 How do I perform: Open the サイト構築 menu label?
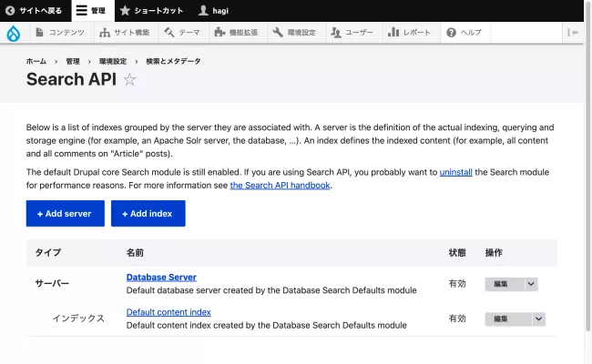click(132, 33)
